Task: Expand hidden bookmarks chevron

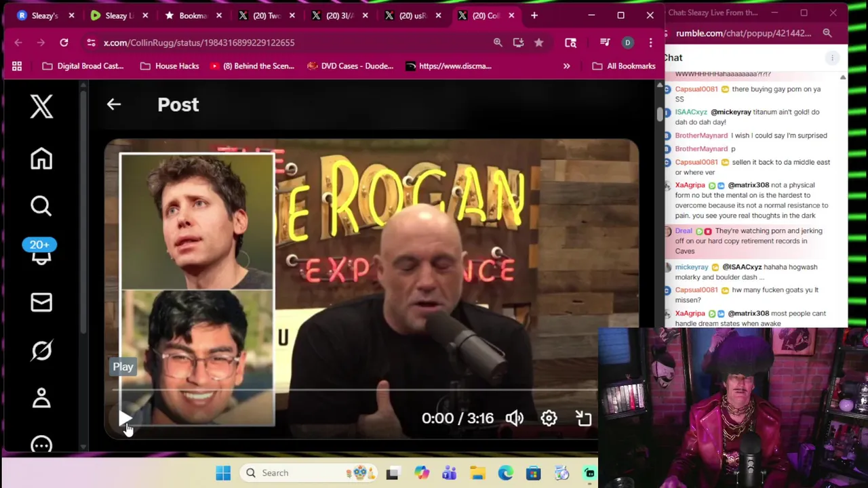Action: [566, 66]
